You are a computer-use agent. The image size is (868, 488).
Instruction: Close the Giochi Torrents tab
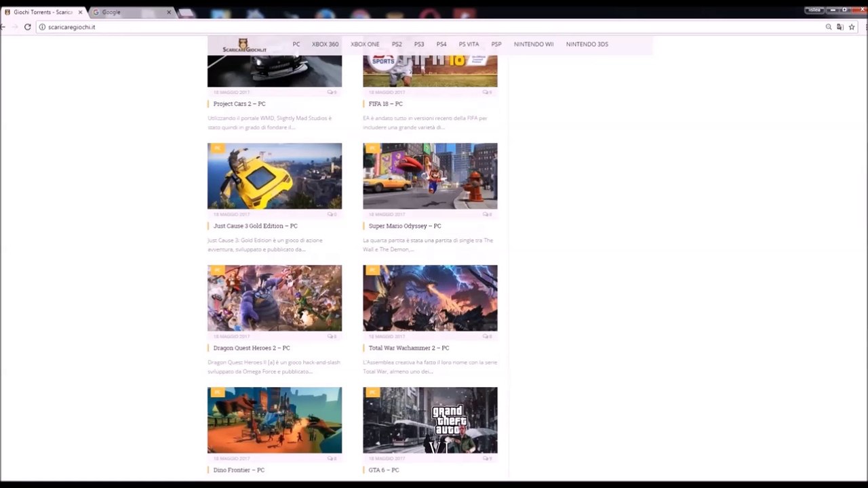pos(81,12)
